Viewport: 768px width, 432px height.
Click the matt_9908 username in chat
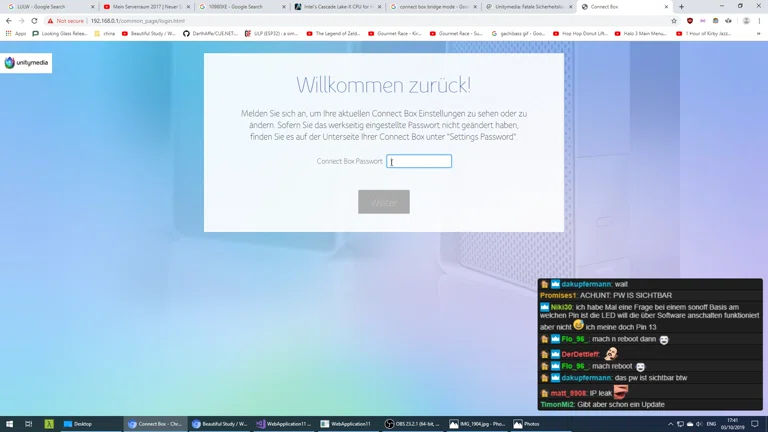568,393
